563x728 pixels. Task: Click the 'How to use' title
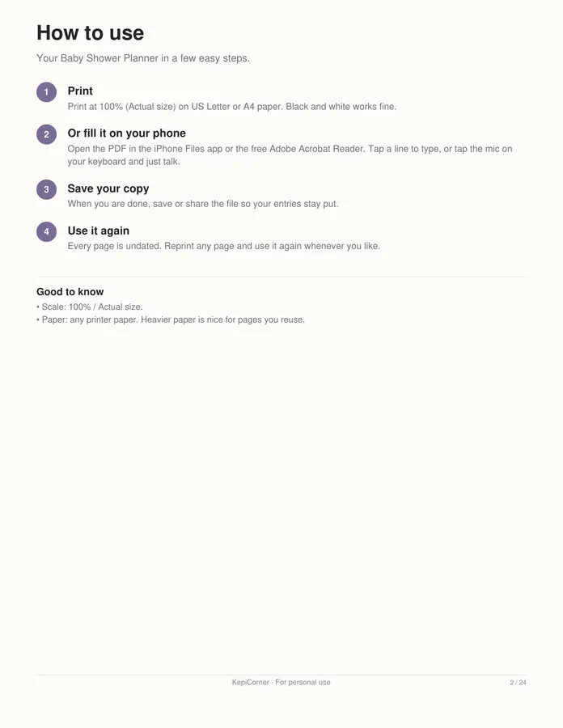(x=90, y=33)
